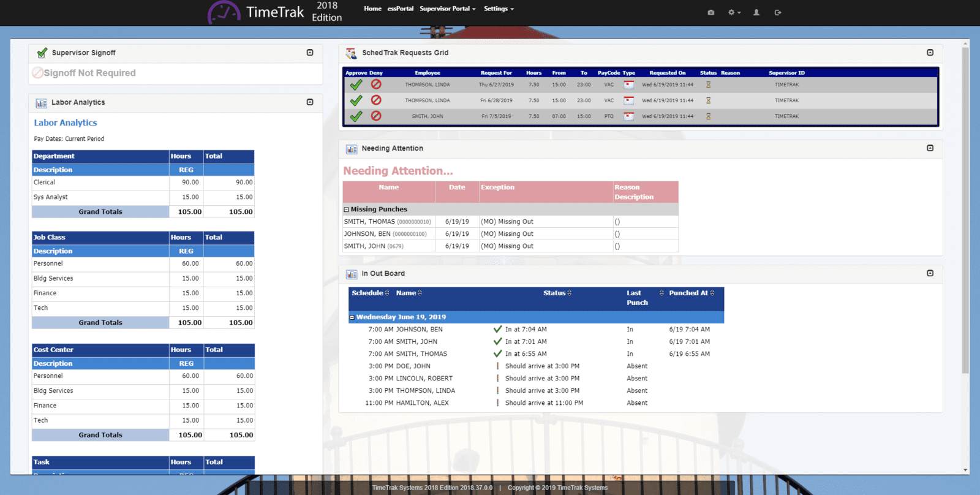The image size is (980, 495).
Task: Click the logout icon in top bar
Action: pyautogui.click(x=778, y=12)
